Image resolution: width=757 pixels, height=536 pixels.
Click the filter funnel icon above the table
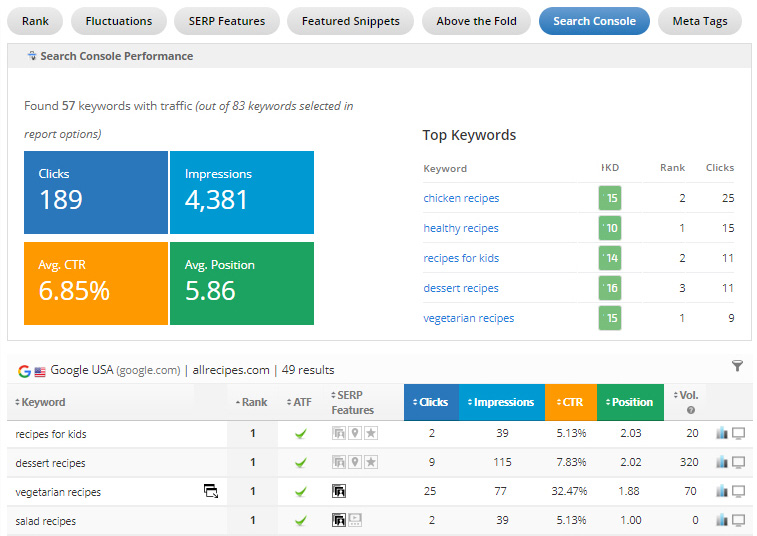737,367
